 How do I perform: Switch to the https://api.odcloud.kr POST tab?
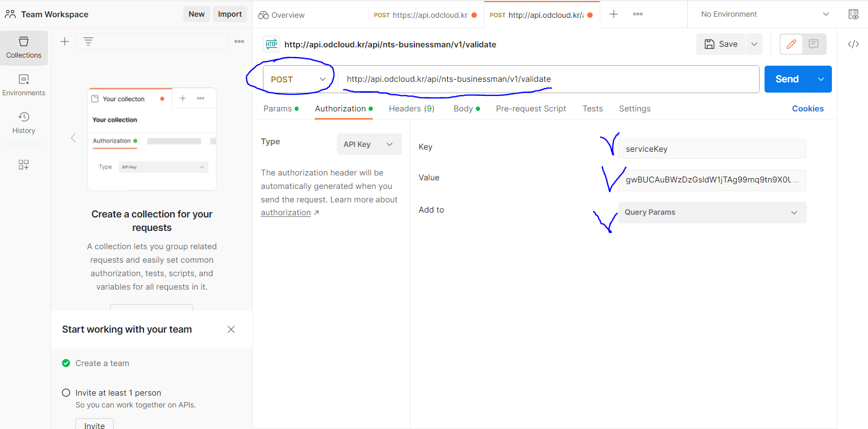(x=425, y=15)
